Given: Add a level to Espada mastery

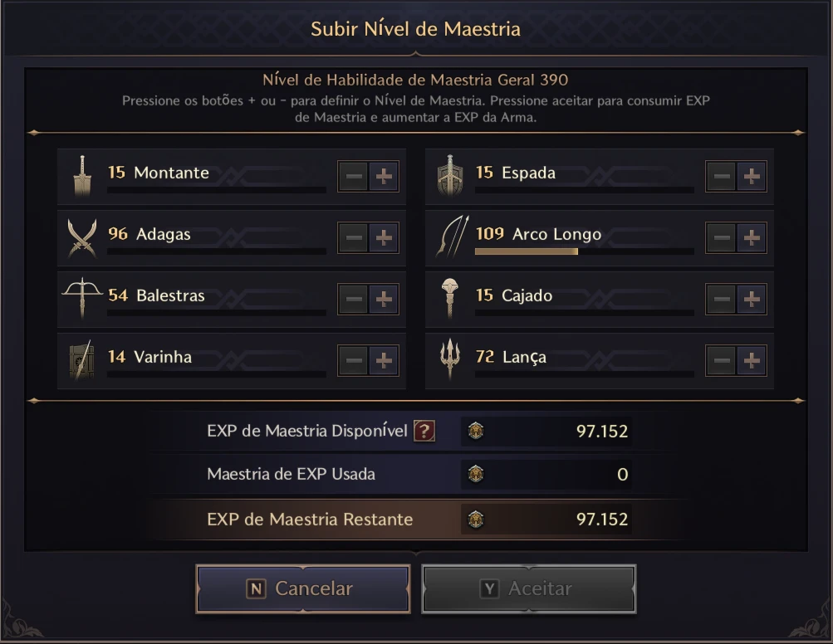Looking at the screenshot, I should click(751, 176).
